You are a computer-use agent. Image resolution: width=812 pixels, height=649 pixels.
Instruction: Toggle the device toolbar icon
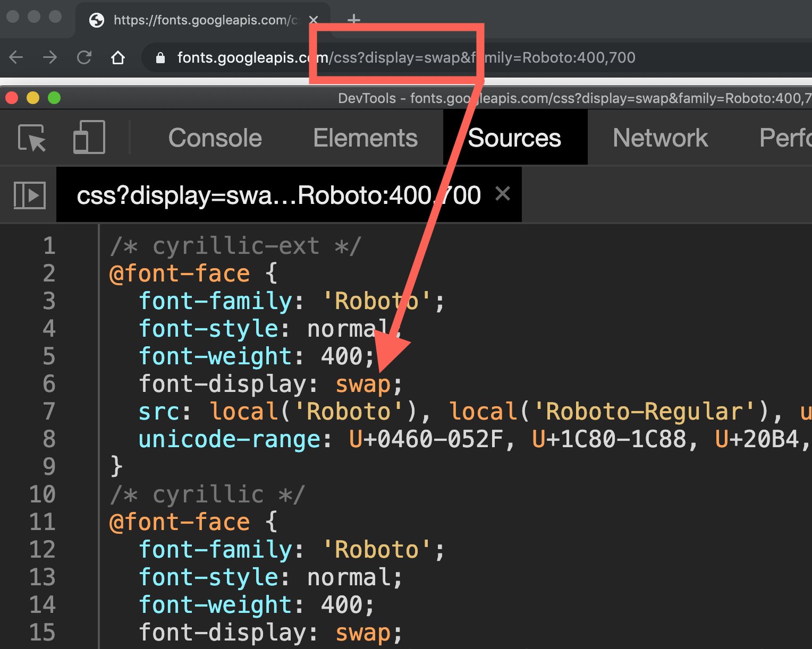coord(89,138)
